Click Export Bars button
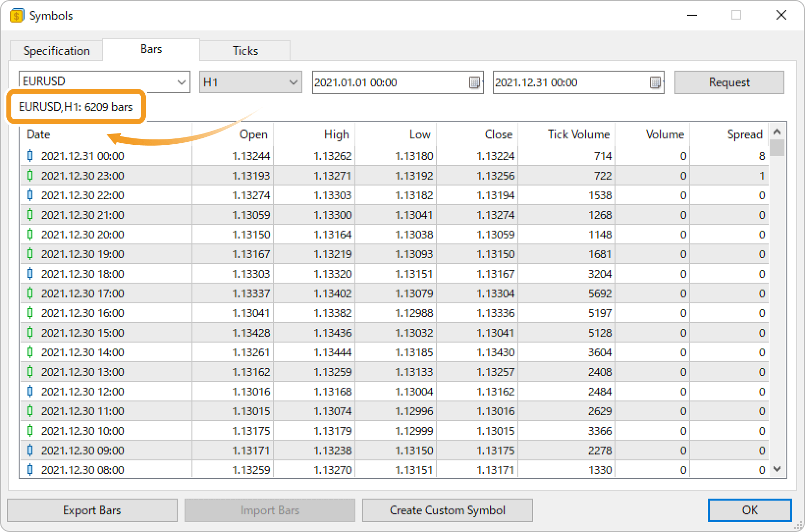The image size is (805, 532). click(92, 510)
